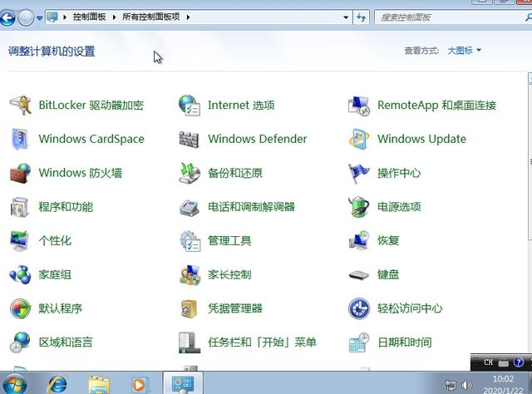Image resolution: width=532 pixels, height=394 pixels.
Task: Expand the arrow before 控制面板 in address bar
Action: pos(65,17)
